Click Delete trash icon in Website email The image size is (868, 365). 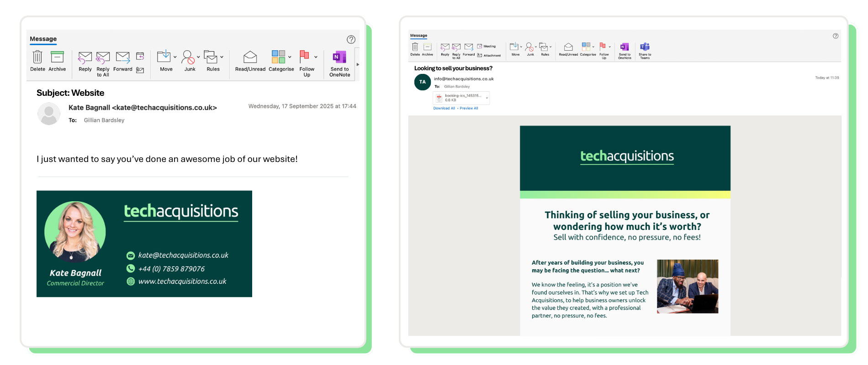pos(37,57)
